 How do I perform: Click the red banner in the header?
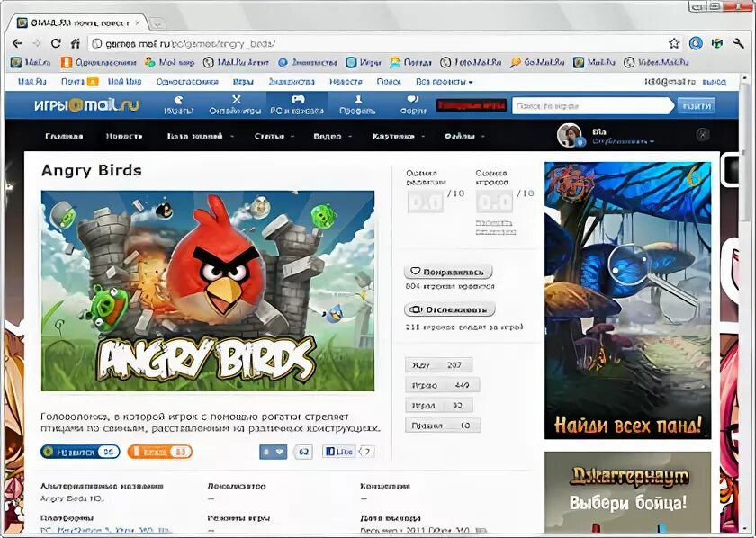coord(471,105)
